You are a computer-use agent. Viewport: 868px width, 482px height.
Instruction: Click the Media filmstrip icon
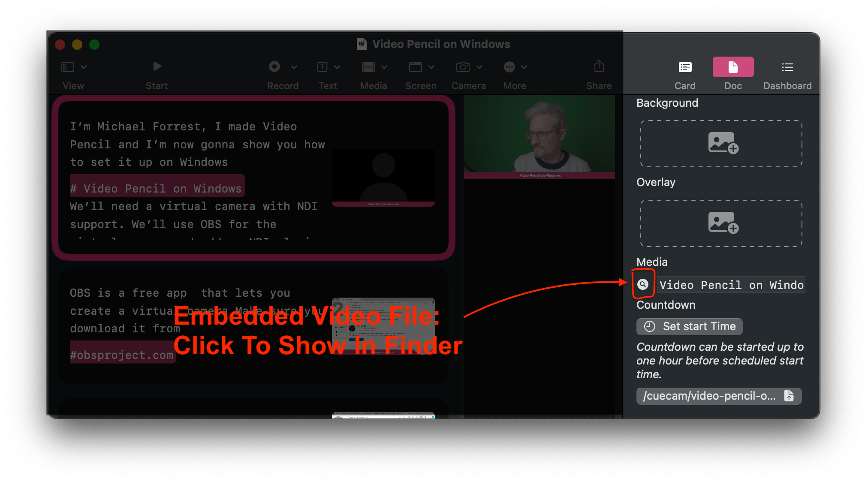coord(368,67)
